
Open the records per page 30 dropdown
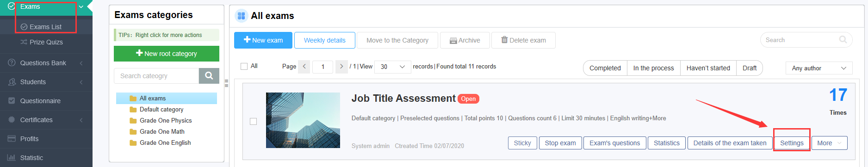pos(392,67)
